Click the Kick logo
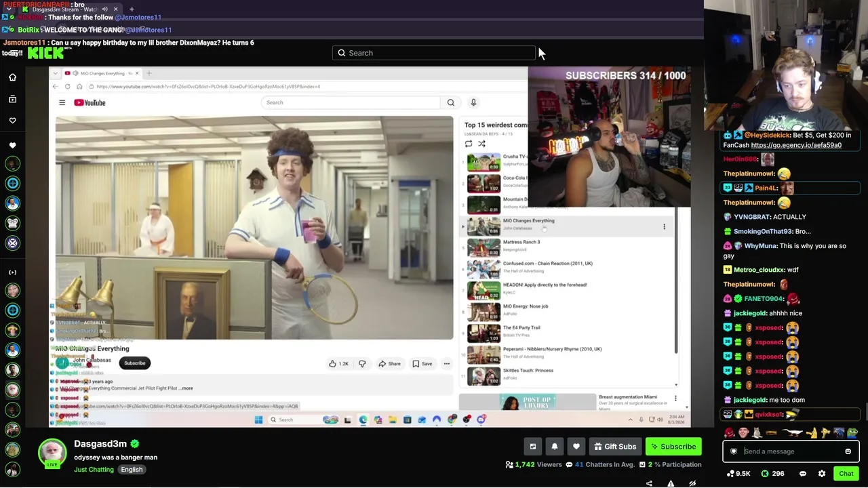868x488 pixels. pos(46,54)
